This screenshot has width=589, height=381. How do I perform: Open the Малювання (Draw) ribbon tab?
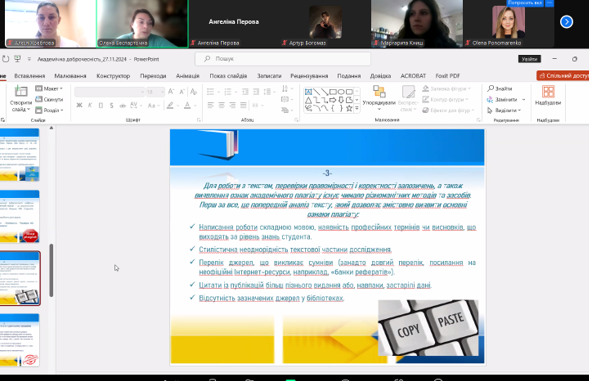click(x=70, y=76)
